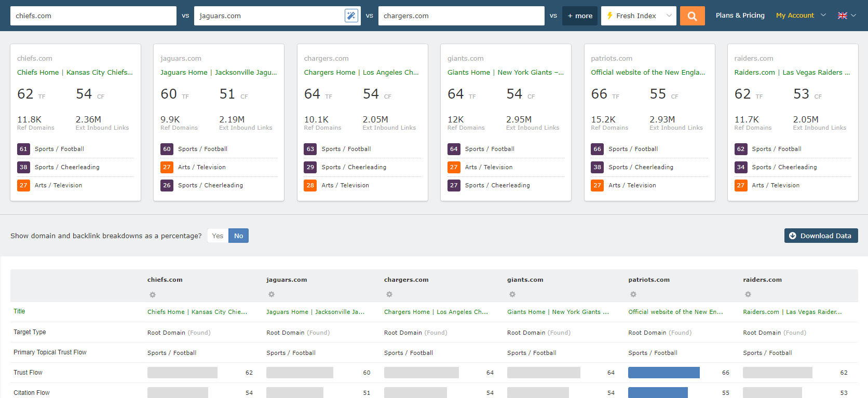Click the orange search magnifier button
868x398 pixels.
[x=692, y=16]
